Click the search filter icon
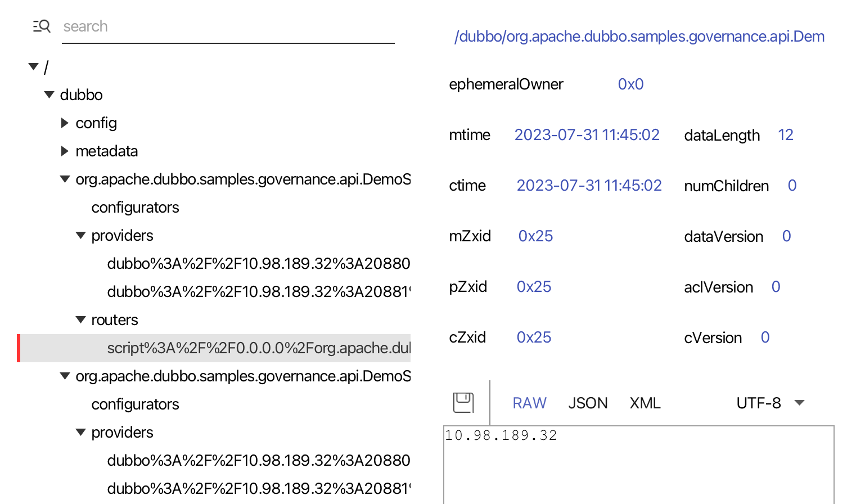856x504 pixels. tap(42, 26)
